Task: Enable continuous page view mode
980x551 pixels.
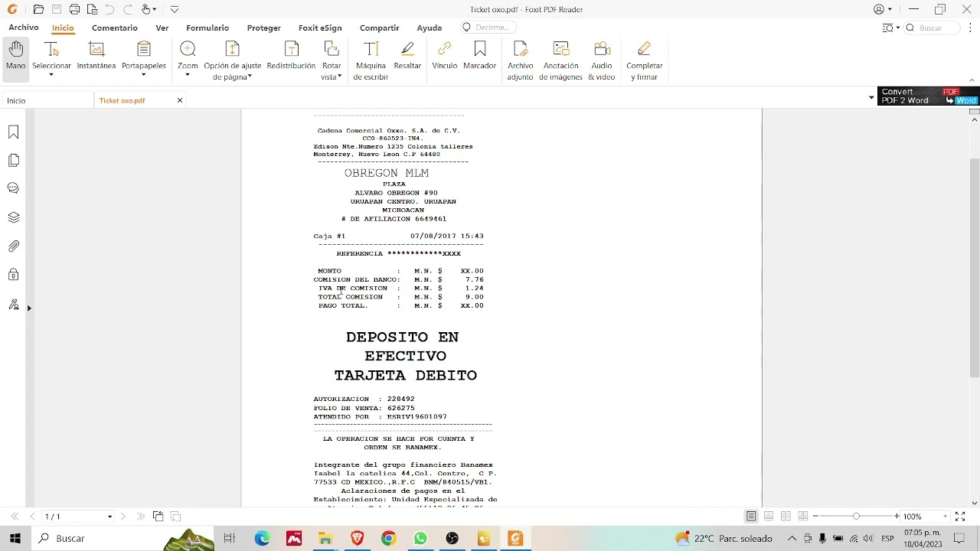Action: (x=769, y=517)
